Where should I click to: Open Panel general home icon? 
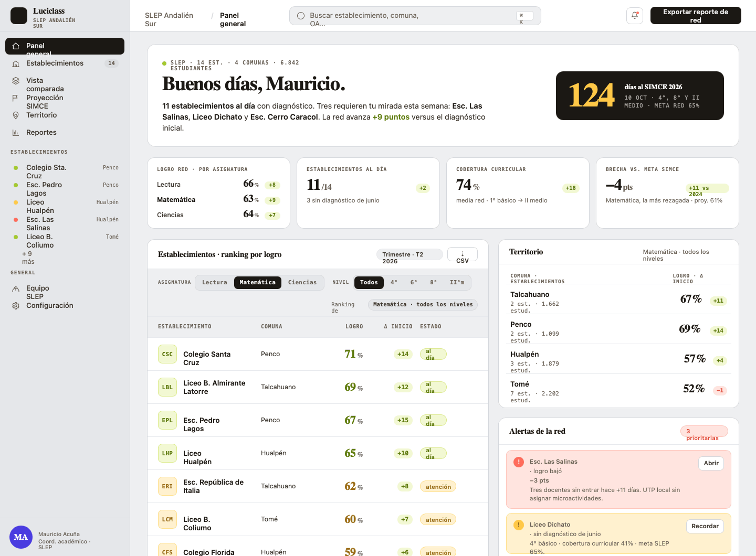click(16, 46)
